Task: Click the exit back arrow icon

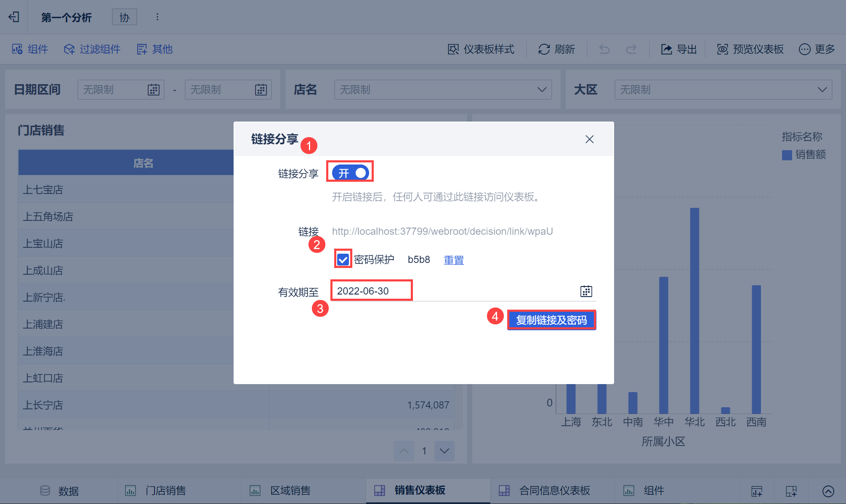Action: 14,17
